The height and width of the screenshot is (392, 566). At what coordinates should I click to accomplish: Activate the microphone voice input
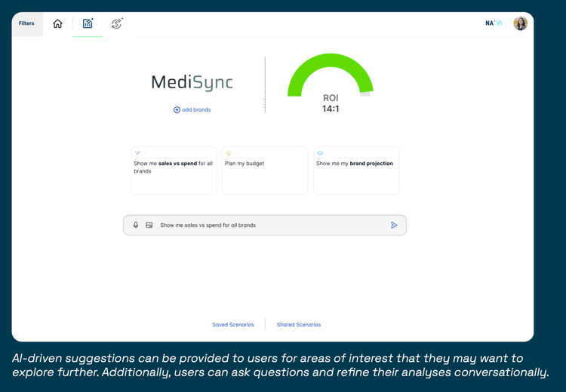[136, 225]
